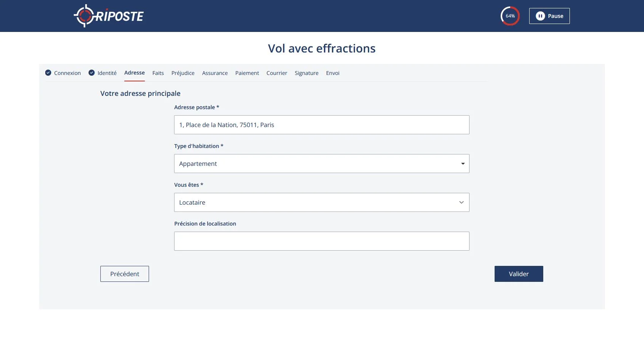This screenshot has width=644, height=337.
Task: Open the Type d'habitation dropdown
Action: [x=321, y=164]
